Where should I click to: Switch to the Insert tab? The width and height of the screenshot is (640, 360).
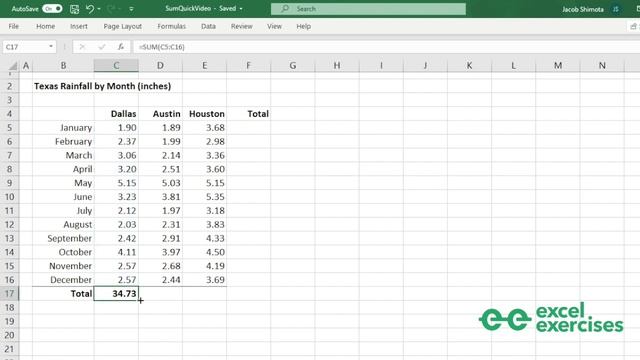click(79, 26)
